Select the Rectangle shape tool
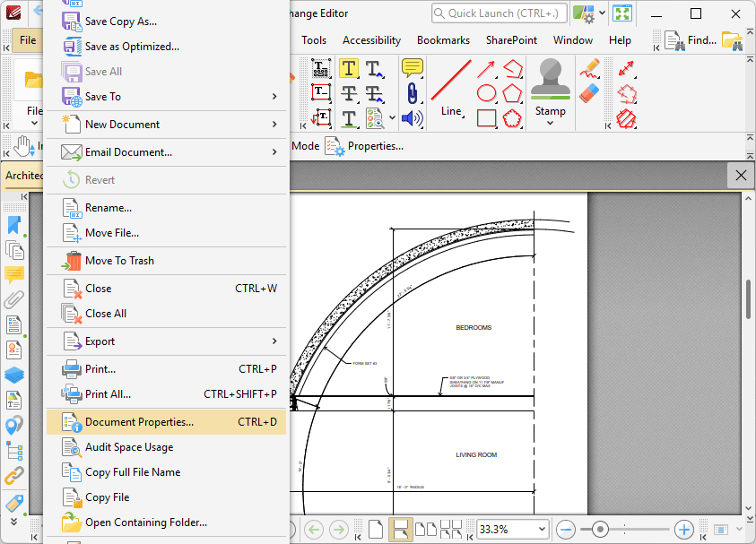Image resolution: width=756 pixels, height=544 pixels. click(486, 118)
